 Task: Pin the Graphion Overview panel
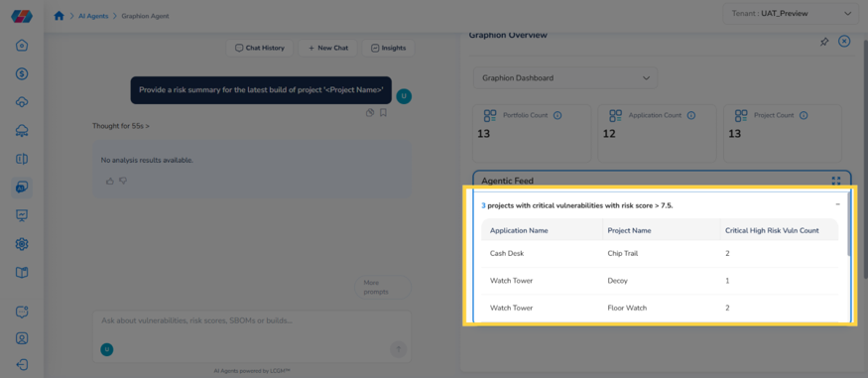point(824,42)
